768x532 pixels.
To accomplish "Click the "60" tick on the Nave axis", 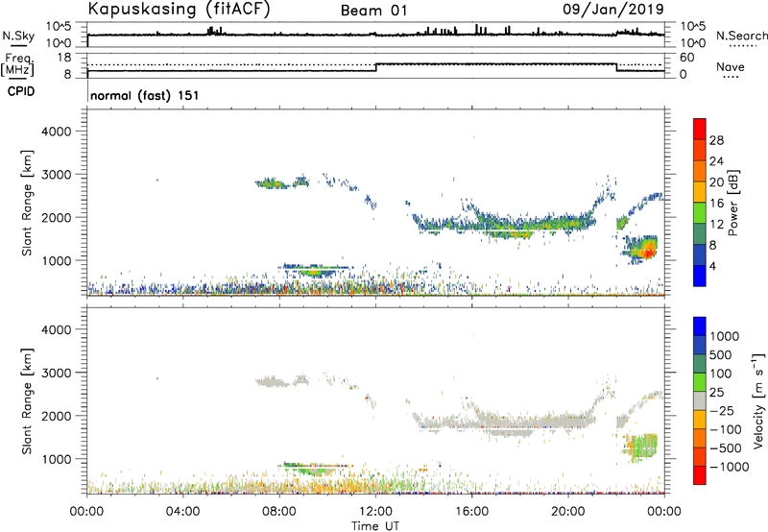I will coord(686,58).
